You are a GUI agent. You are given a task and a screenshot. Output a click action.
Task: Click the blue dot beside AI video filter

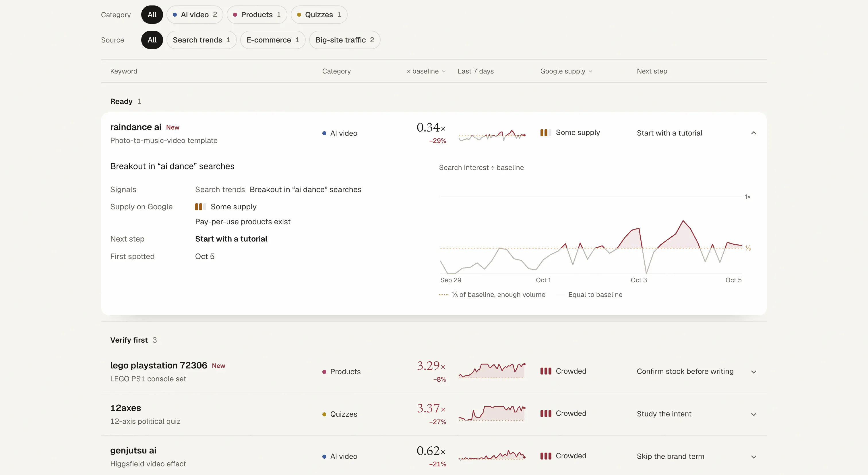pos(175,14)
